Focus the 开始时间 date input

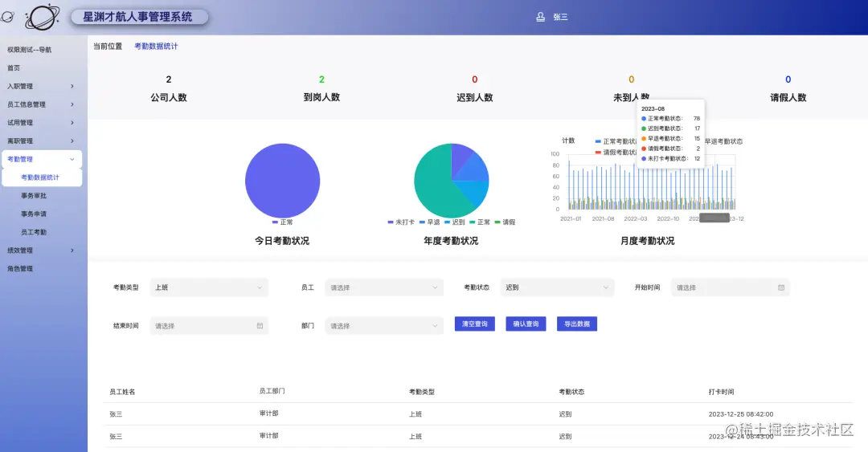(x=730, y=287)
